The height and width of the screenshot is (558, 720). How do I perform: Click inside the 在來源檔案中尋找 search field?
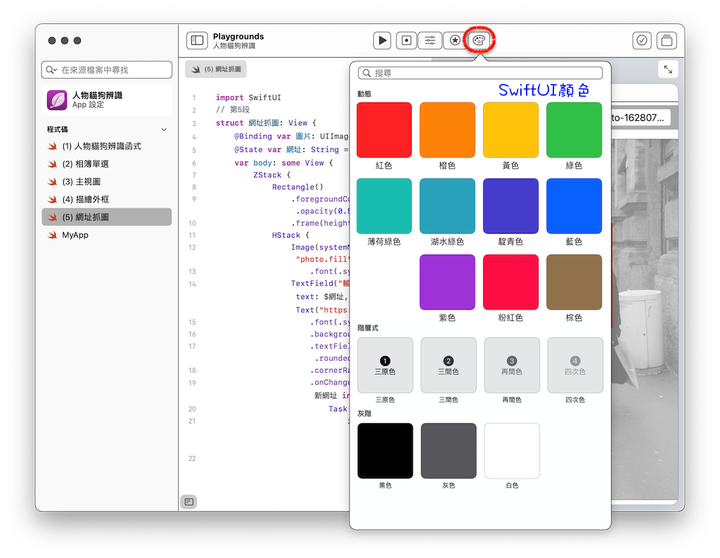point(107,70)
